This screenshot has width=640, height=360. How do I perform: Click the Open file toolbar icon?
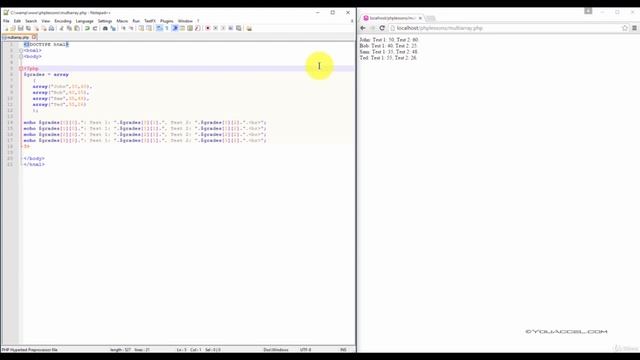coord(13,28)
